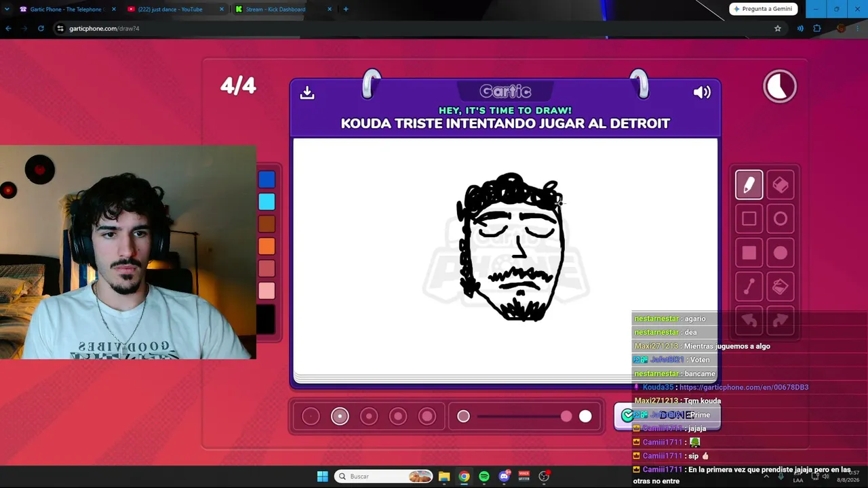Screen dimensions: 868x488
Task: Select the smallest brush size
Action: pyautogui.click(x=311, y=416)
